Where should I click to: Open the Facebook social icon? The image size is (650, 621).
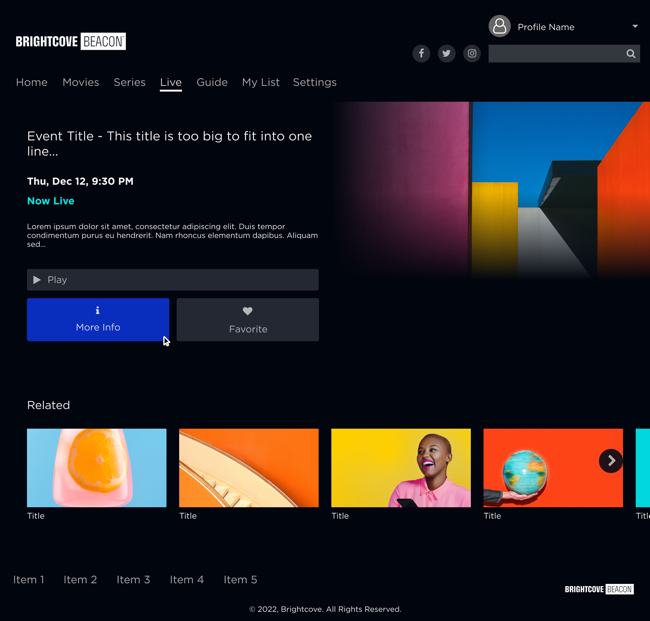click(421, 54)
